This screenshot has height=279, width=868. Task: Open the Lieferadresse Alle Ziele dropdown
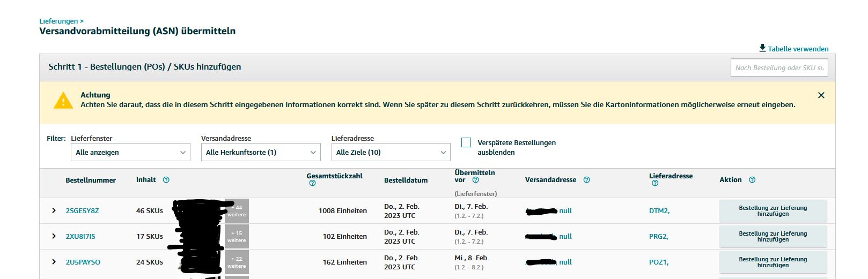tap(391, 152)
